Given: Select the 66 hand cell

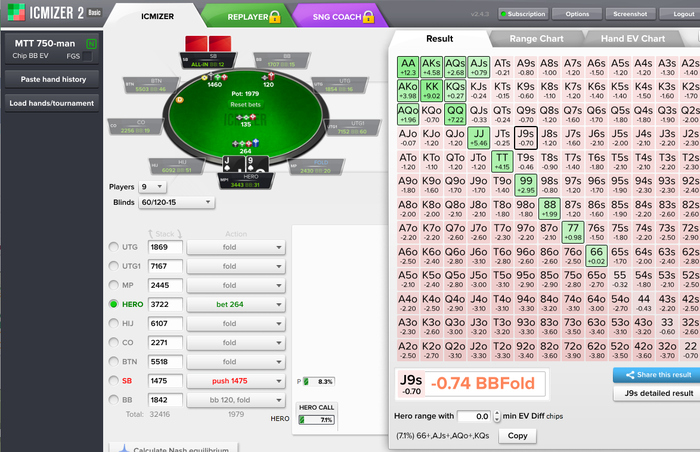Looking at the screenshot, I should [x=596, y=255].
